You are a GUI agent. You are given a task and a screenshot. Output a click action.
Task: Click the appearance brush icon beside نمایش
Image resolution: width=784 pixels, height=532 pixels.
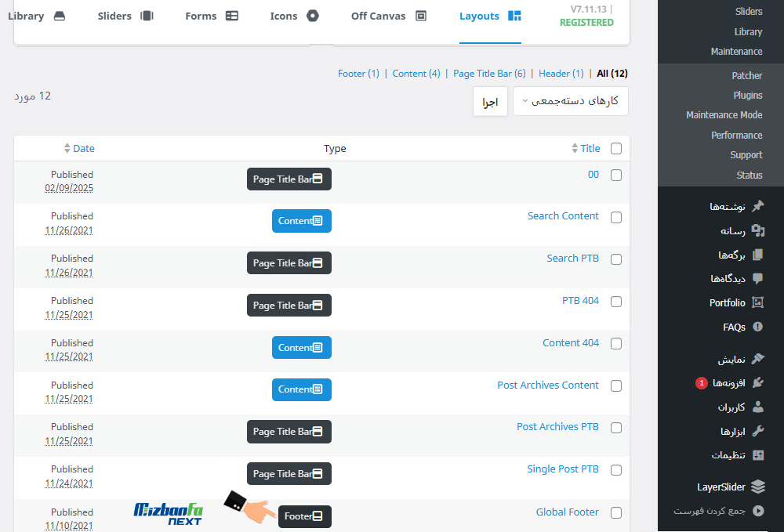click(758, 359)
